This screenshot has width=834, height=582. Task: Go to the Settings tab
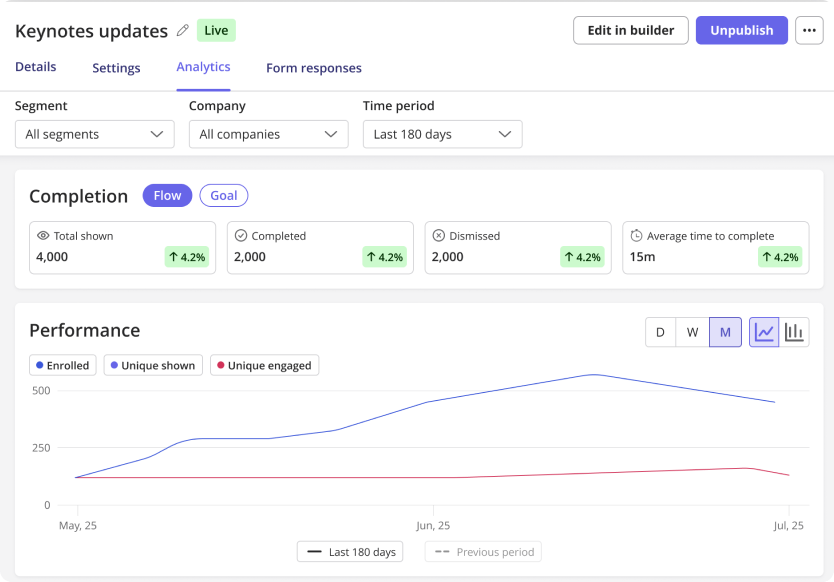coord(116,68)
